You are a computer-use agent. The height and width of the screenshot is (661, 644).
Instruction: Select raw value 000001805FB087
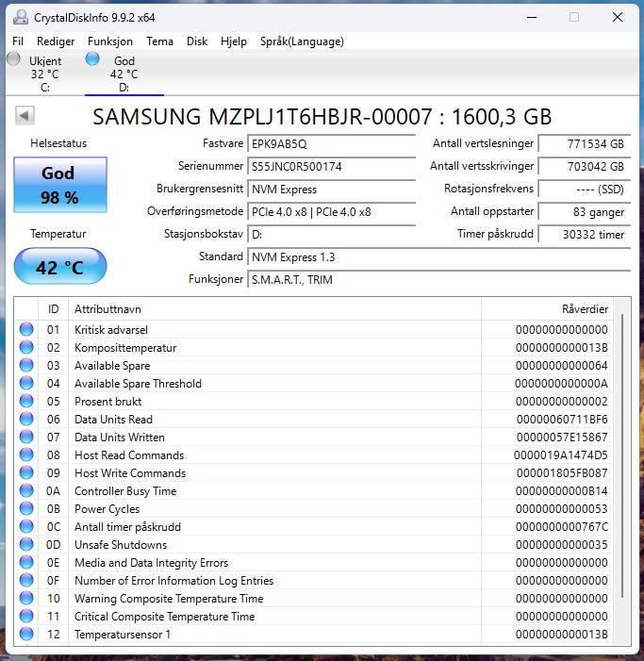pyautogui.click(x=562, y=473)
